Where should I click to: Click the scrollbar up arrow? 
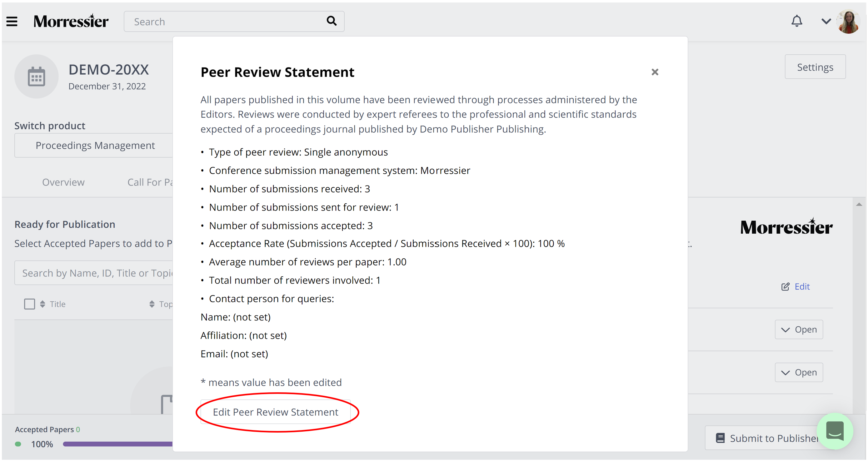point(859,204)
